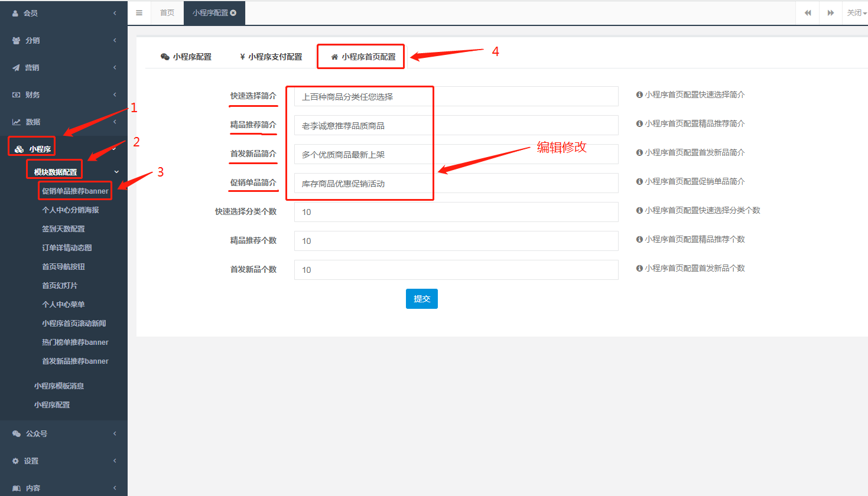868x496 pixels.
Task: Click the 营销 paper-plane icon
Action: 16,67
